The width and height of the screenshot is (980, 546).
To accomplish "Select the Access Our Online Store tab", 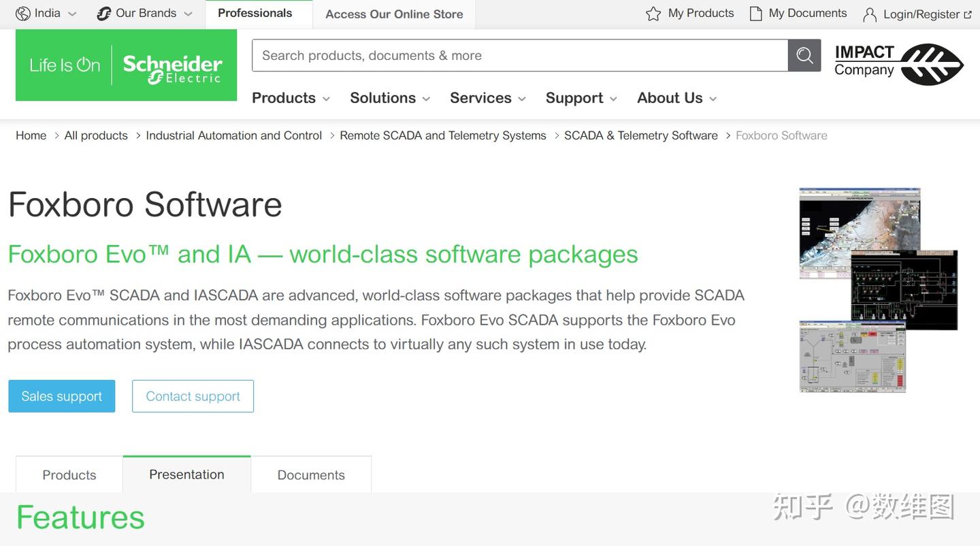I will pos(394,14).
